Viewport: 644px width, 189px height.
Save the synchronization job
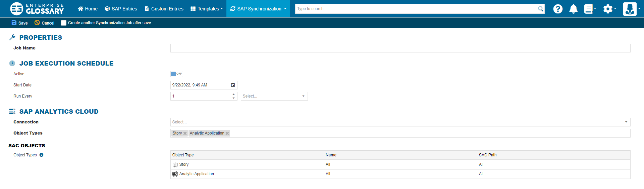[x=19, y=23]
